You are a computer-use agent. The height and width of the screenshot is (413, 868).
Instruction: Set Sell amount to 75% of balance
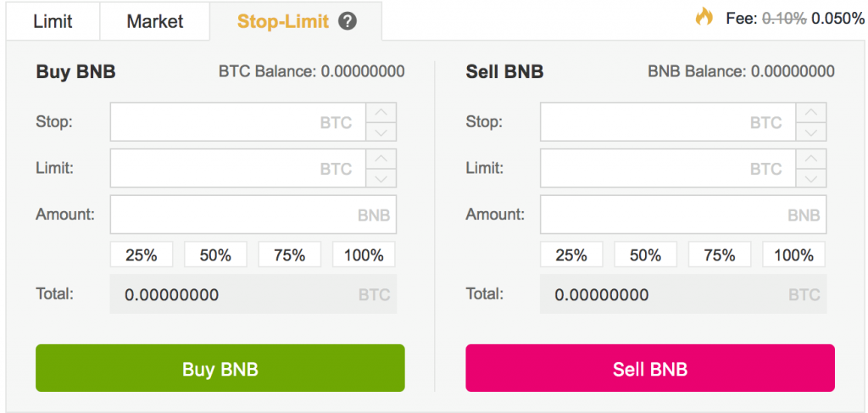719,254
